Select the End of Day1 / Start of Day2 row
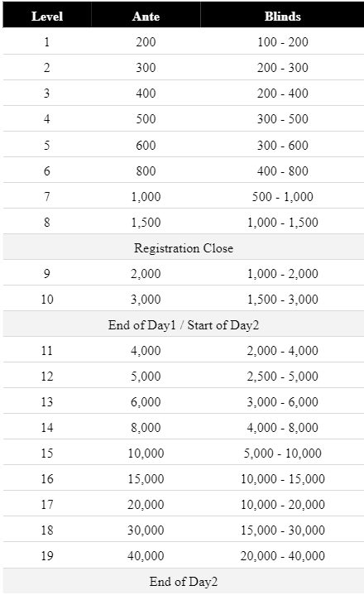 tap(184, 325)
